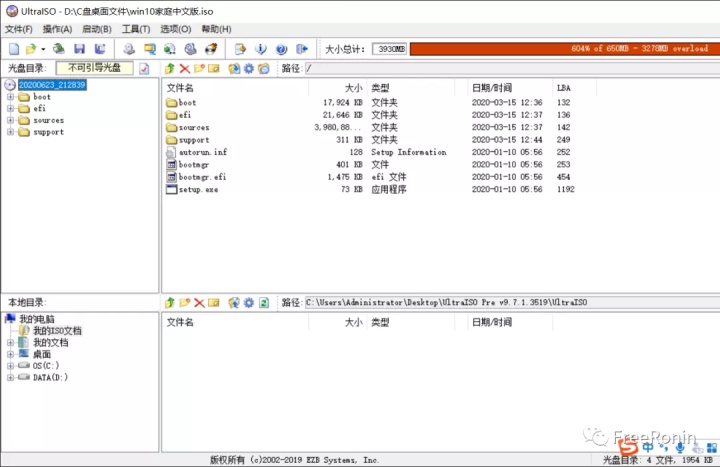720x467 pixels.
Task: Click the Exit door icon in toolbar
Action: pyautogui.click(x=302, y=49)
